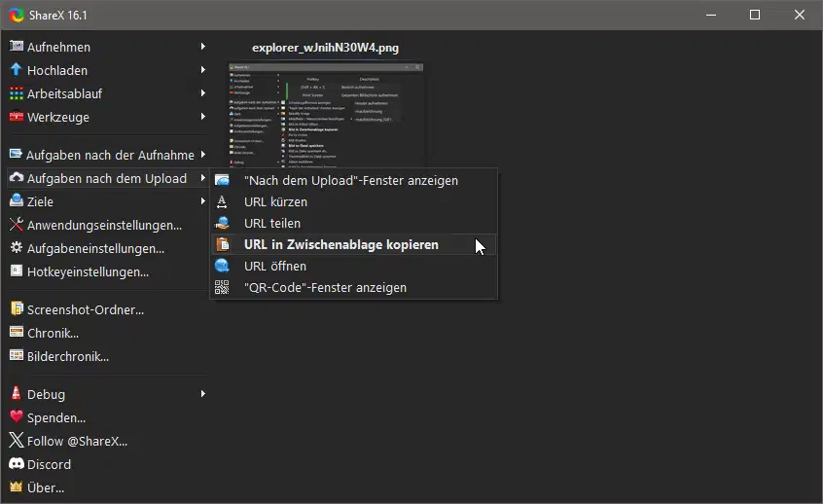Screen dimensions: 823x504
Task: Click the Werkzeuge toolbox icon
Action: [17, 117]
